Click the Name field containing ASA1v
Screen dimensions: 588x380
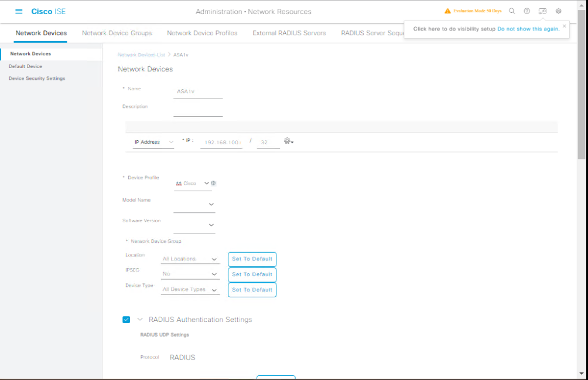198,91
